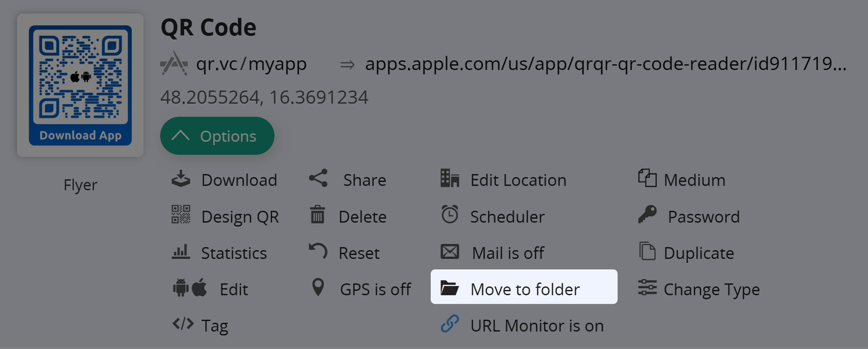Disable the URL Monitor is on toggle
Image resolution: width=868 pixels, height=349 pixels.
click(536, 326)
